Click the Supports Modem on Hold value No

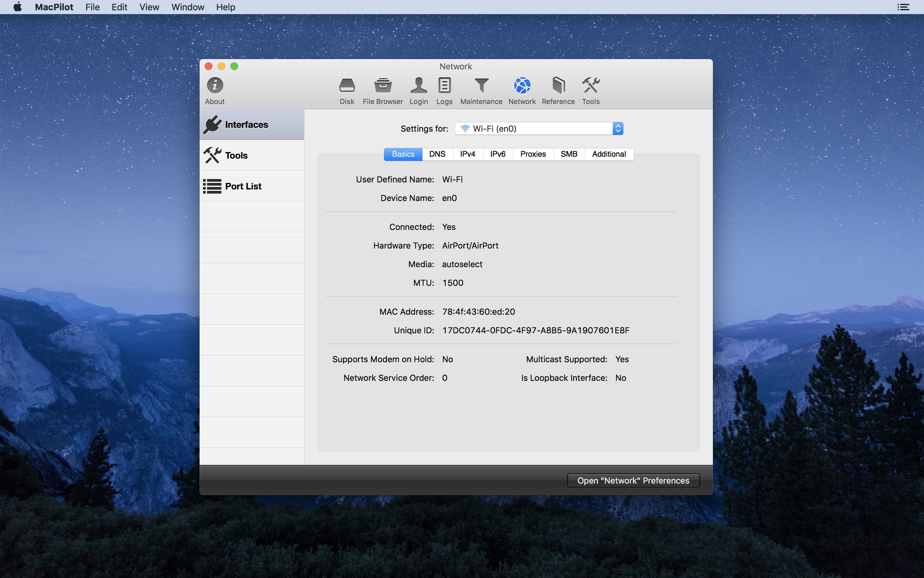[x=447, y=359]
